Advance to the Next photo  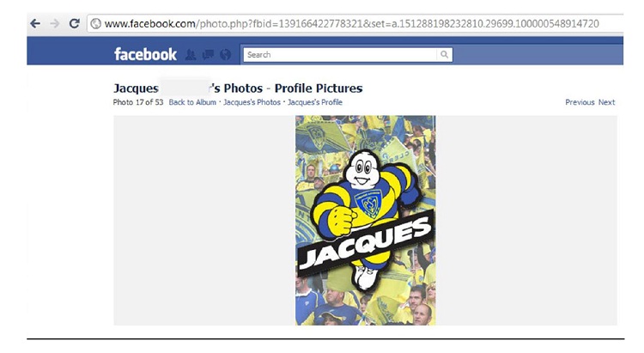(x=606, y=102)
